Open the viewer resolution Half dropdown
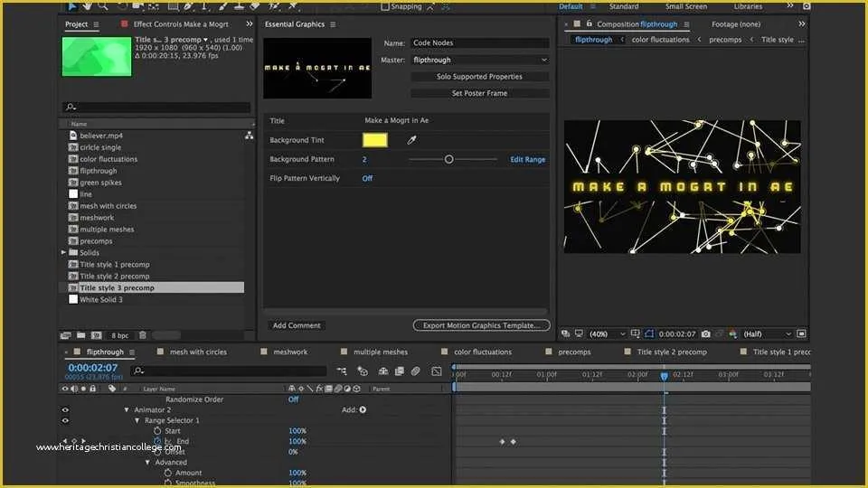Viewport: 868px width, 488px height. coord(767,334)
